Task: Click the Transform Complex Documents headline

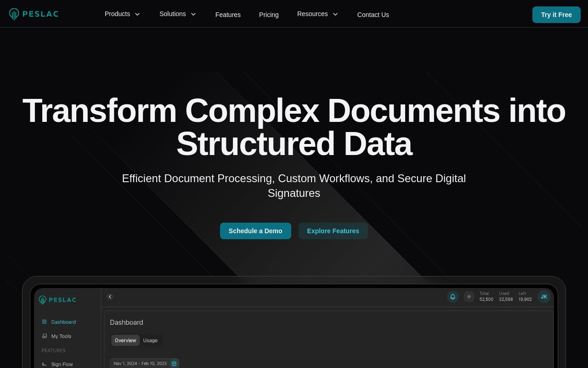Action: point(294,127)
